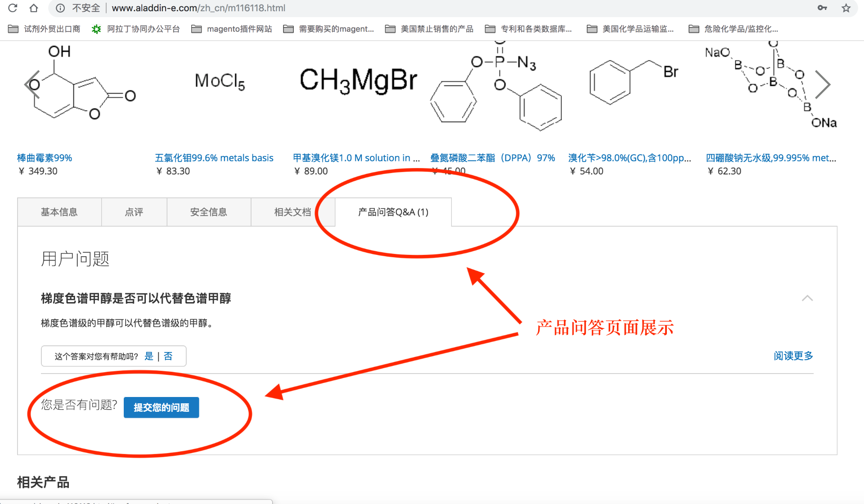864x504 pixels.
Task: Show next products with carousel right arrow
Action: tap(823, 84)
